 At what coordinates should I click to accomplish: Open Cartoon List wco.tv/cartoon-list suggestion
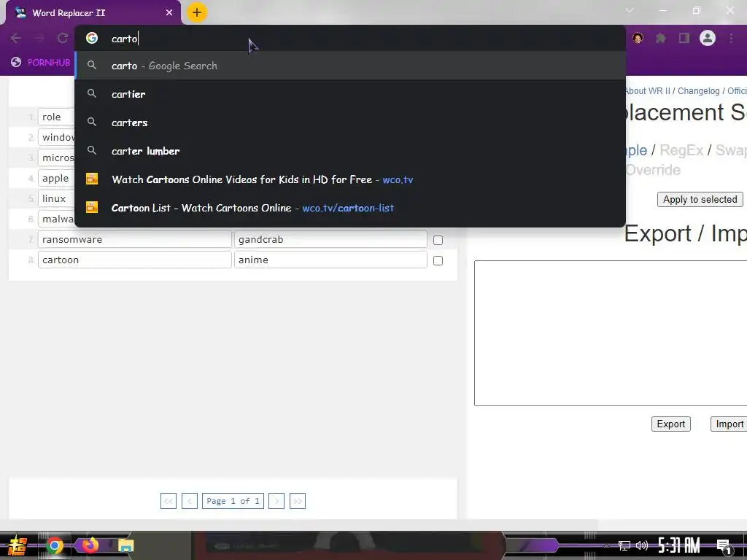[350, 208]
